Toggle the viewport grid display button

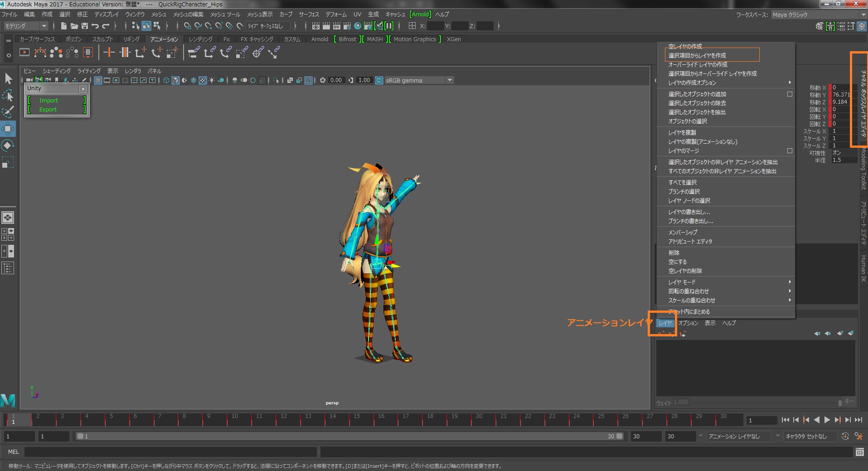[x=98, y=80]
